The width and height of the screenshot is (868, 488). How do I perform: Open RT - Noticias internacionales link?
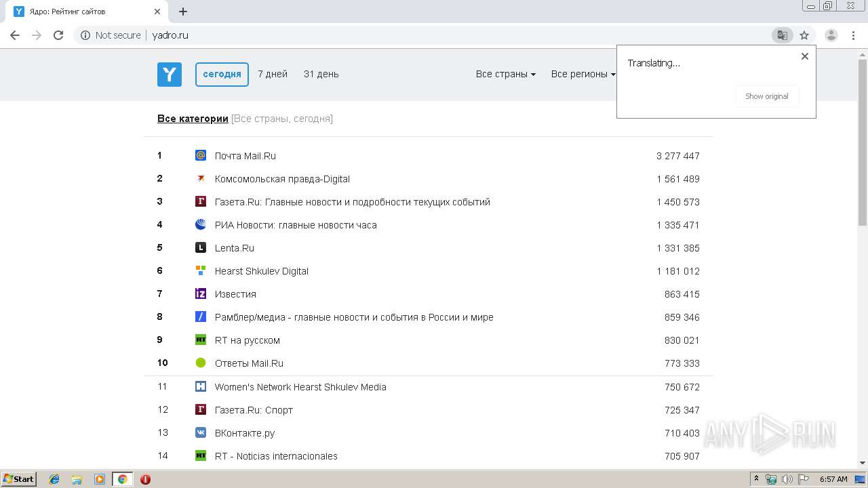(x=276, y=456)
